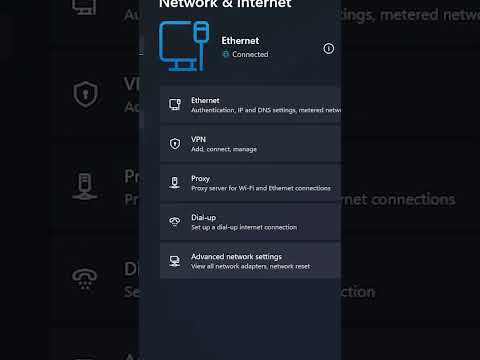480x360 pixels.
Task: Click the Advanced network settings monitor icon
Action: pyautogui.click(x=175, y=261)
